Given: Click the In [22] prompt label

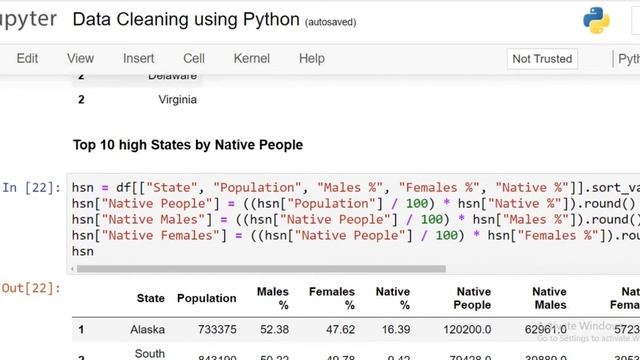Looking at the screenshot, I should point(31,188).
